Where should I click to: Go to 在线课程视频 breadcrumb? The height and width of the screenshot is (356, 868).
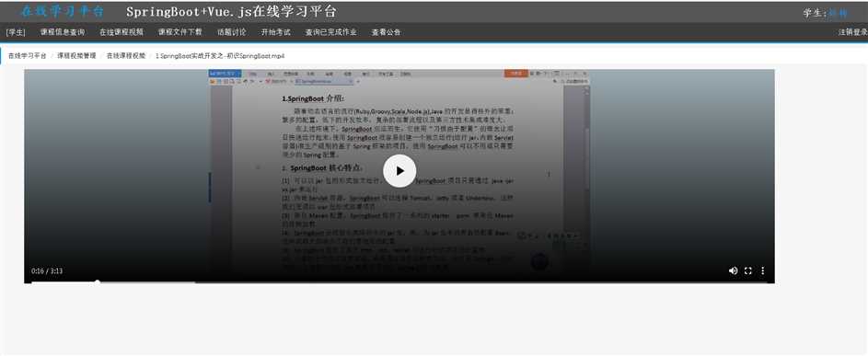(126, 56)
